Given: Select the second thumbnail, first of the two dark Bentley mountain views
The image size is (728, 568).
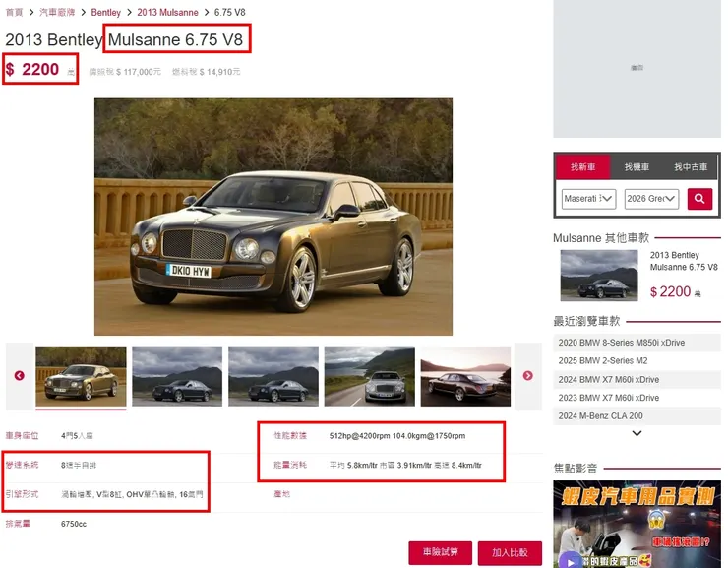Looking at the screenshot, I should (x=177, y=377).
